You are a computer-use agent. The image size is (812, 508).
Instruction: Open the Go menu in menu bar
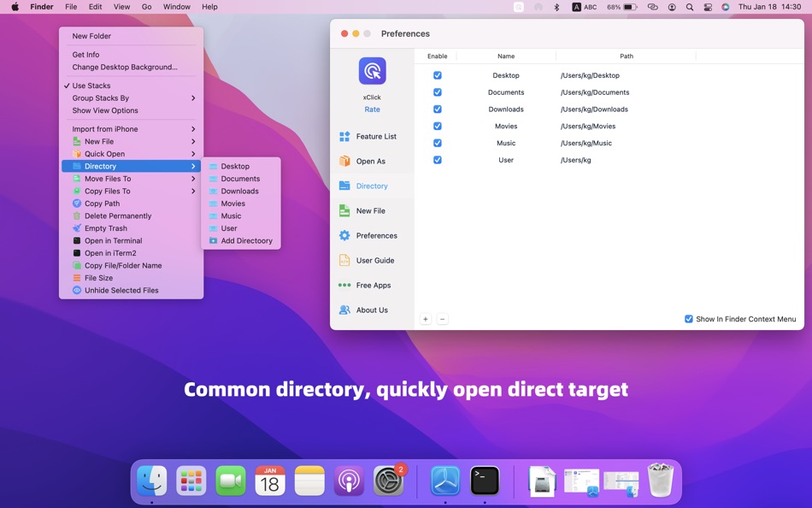click(146, 7)
